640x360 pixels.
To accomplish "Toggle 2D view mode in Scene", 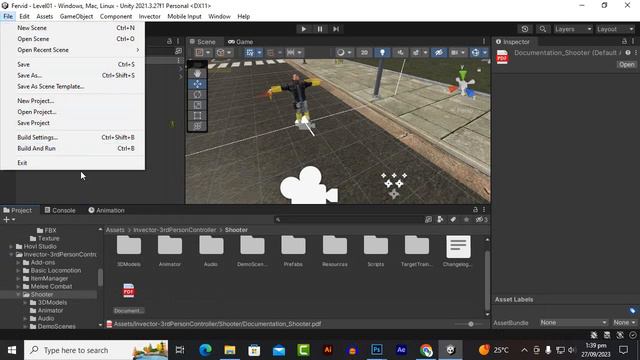I will (x=364, y=53).
